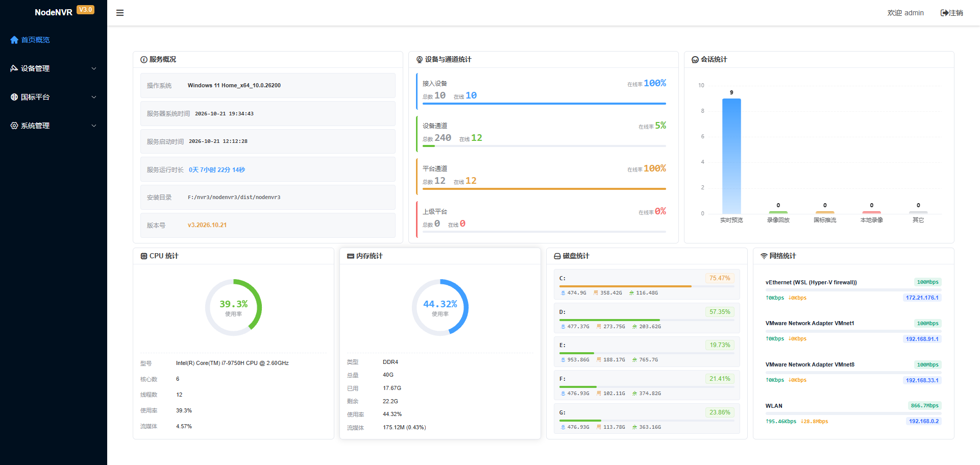Click the webcam icon in 设备与通道统计 header

pyautogui.click(x=420, y=60)
